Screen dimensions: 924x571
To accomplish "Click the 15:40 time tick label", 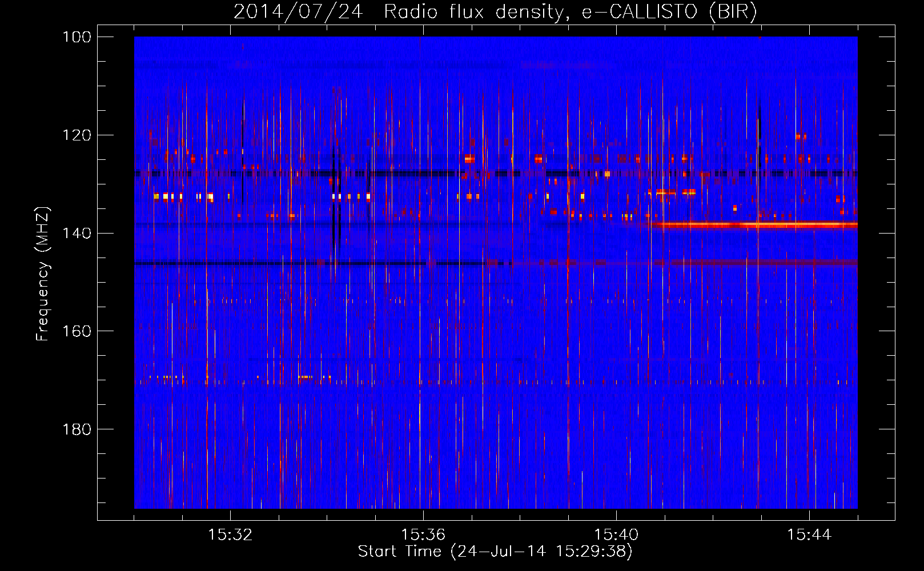I will (x=616, y=535).
